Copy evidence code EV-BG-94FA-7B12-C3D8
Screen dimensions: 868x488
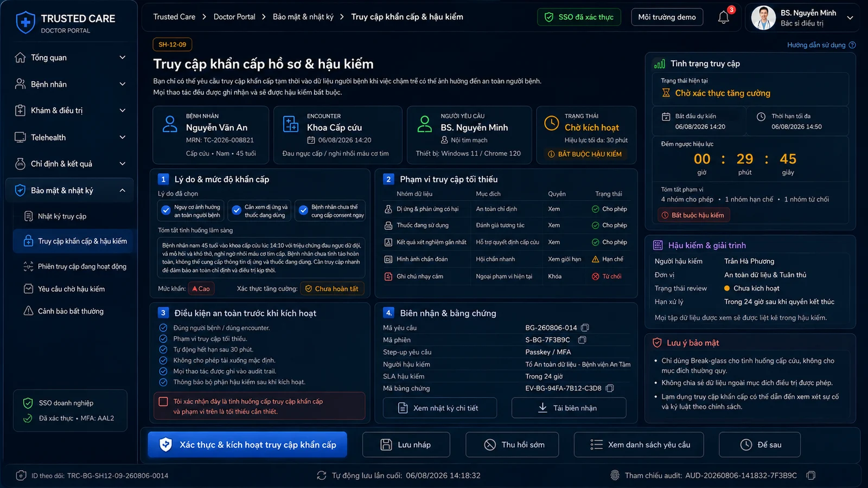(610, 388)
